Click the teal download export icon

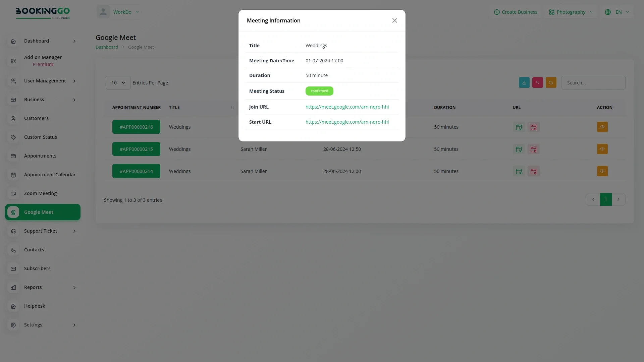point(524,82)
